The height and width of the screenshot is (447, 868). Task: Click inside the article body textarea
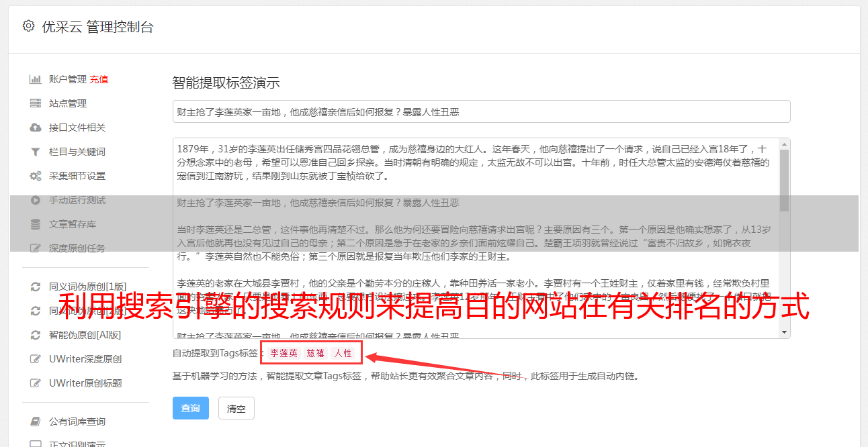coord(476,238)
